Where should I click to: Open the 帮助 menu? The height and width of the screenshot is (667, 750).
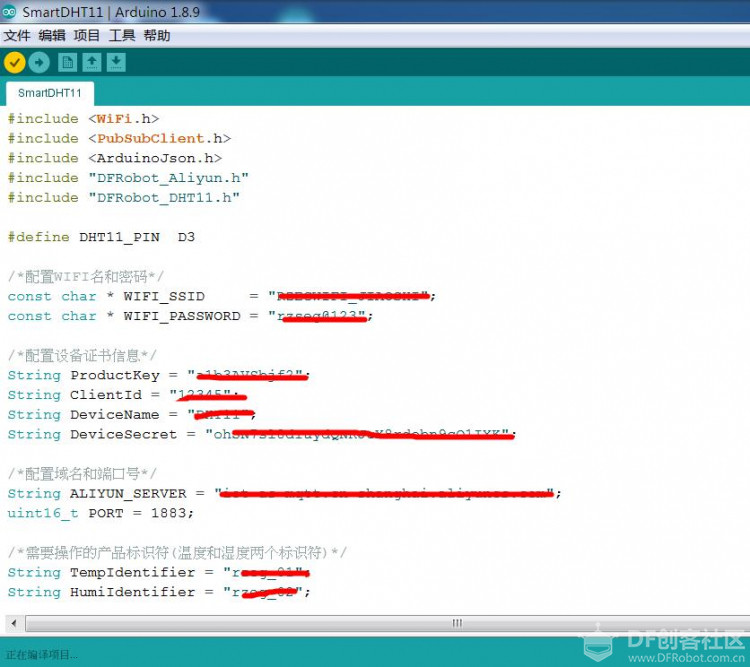157,35
